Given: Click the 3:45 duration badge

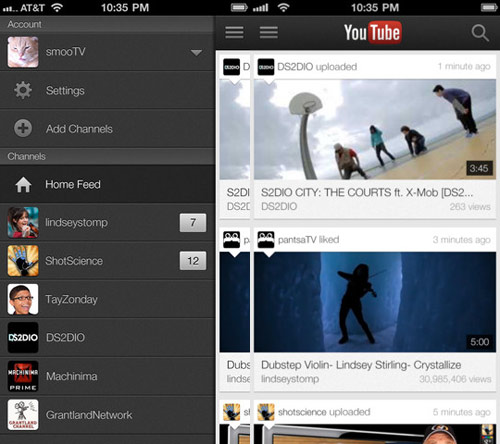Looking at the screenshot, I should 479,168.
